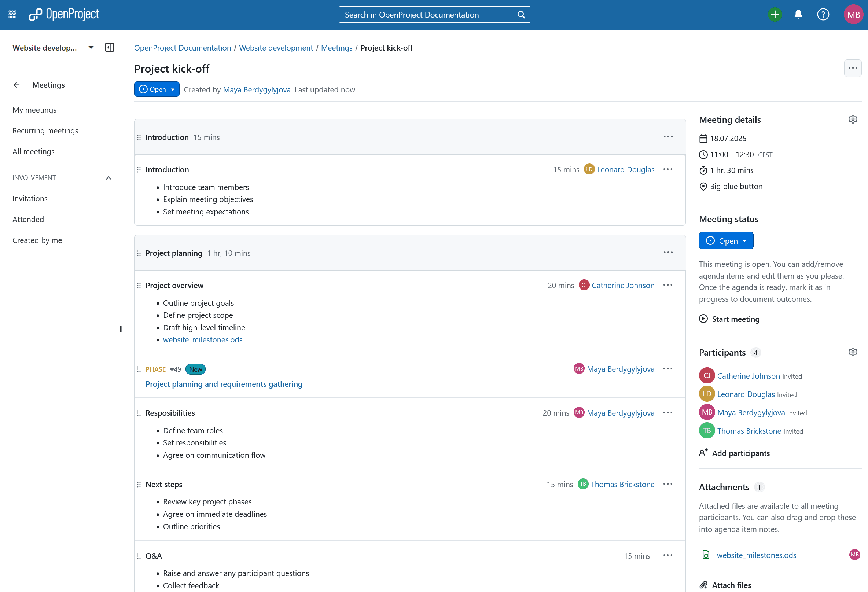This screenshot has height=592, width=868.
Task: Open the Open status dropdown under title
Action: coord(157,89)
